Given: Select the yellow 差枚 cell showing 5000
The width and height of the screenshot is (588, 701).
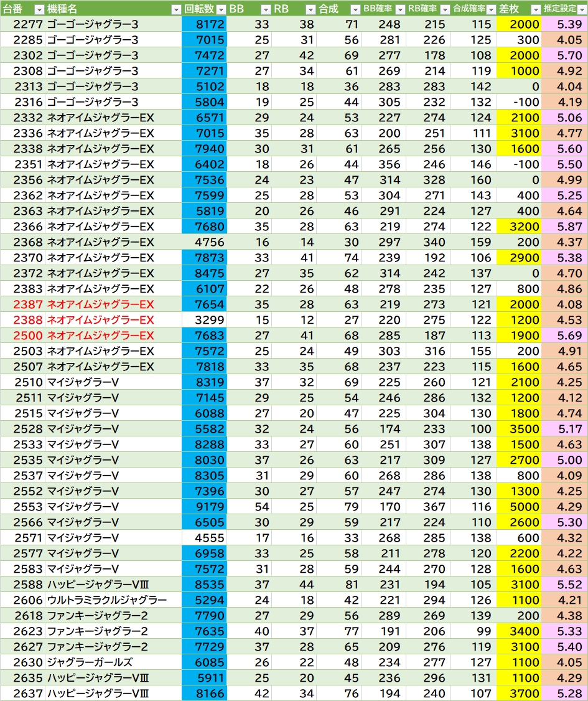Looking at the screenshot, I should pos(520,507).
